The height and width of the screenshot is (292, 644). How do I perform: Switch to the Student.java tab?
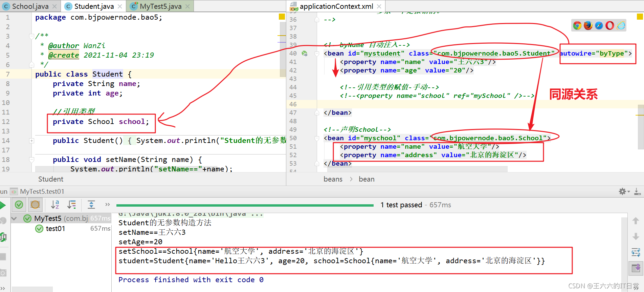coord(94,6)
